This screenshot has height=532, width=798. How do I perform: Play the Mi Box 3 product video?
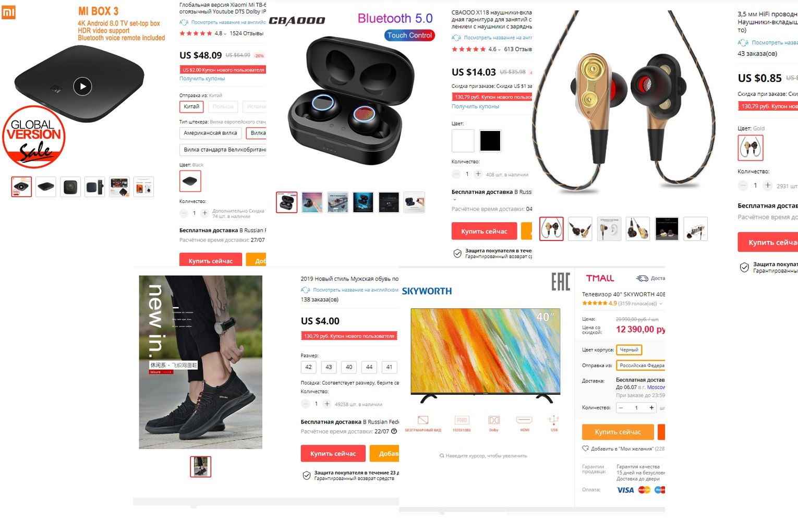(x=82, y=86)
